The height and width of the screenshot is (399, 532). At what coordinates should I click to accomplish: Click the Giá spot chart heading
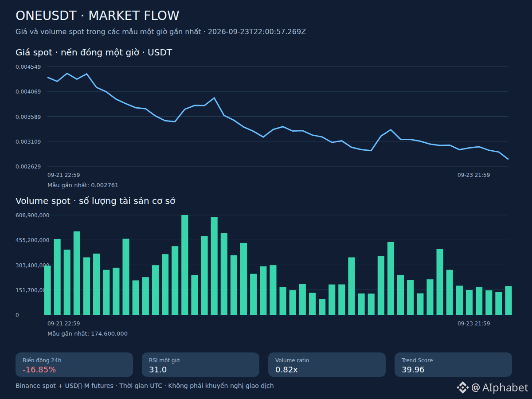(94, 53)
